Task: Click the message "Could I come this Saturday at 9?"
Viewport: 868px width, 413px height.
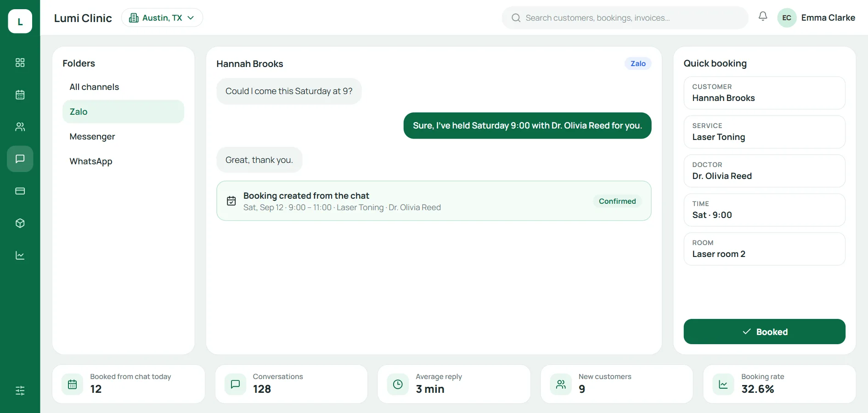Action: tap(289, 91)
